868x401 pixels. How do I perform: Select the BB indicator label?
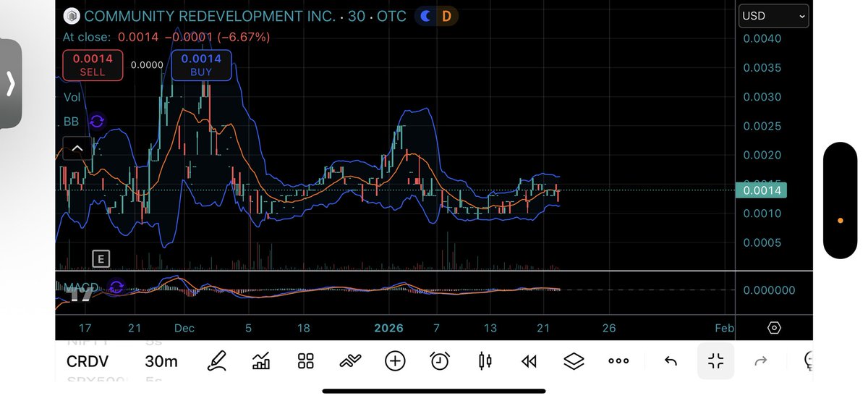pos(71,122)
